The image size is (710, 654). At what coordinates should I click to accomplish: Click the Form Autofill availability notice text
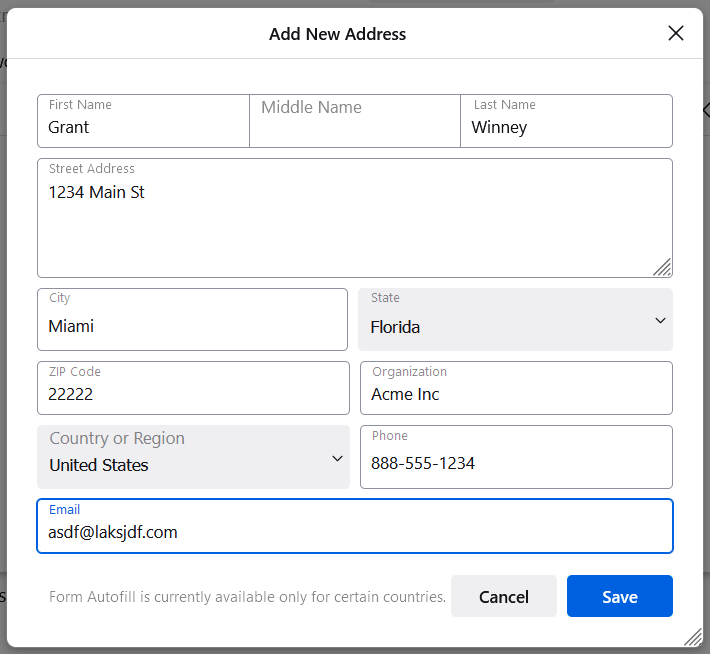(x=247, y=596)
